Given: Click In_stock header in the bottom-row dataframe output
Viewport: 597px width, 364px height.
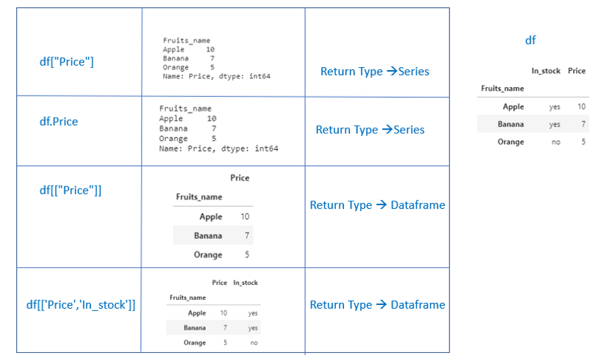Looking at the screenshot, I should coord(246,283).
